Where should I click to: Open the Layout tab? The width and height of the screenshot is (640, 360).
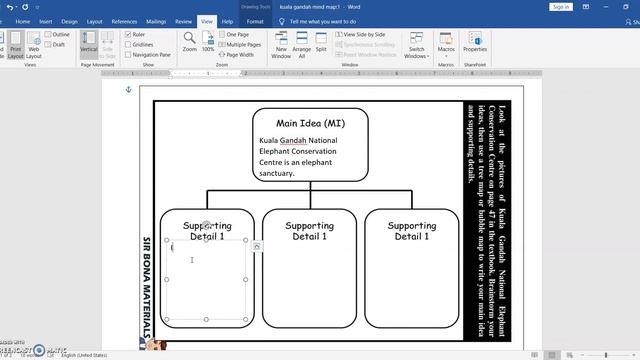[x=94, y=22]
